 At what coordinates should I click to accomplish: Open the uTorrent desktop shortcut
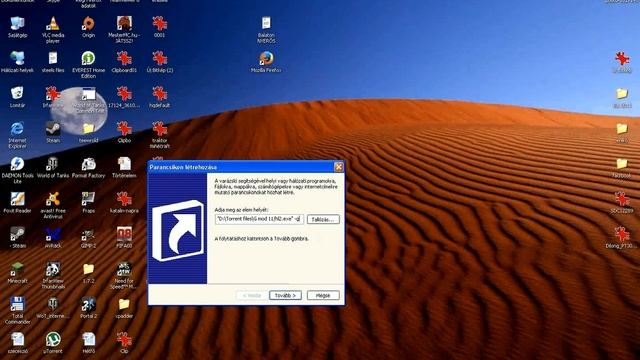tap(53, 340)
